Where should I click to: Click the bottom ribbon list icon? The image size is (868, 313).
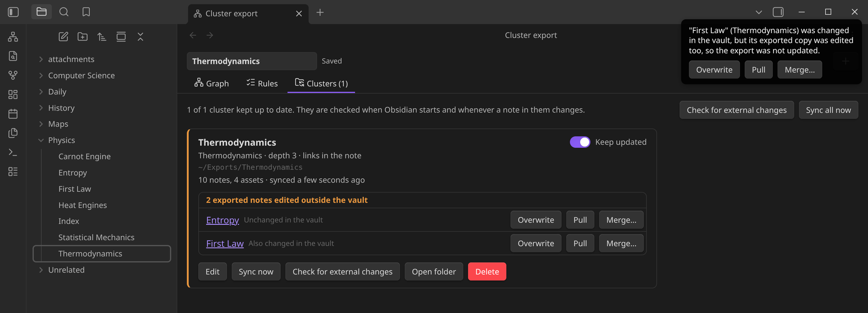tap(13, 171)
